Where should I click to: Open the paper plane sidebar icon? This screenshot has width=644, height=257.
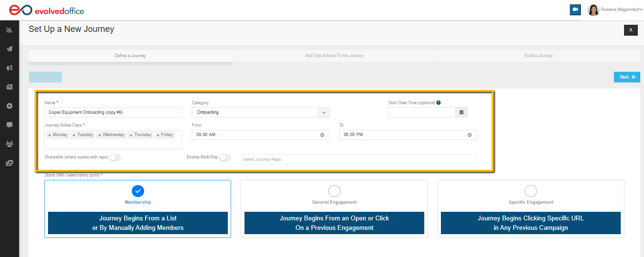tap(9, 49)
